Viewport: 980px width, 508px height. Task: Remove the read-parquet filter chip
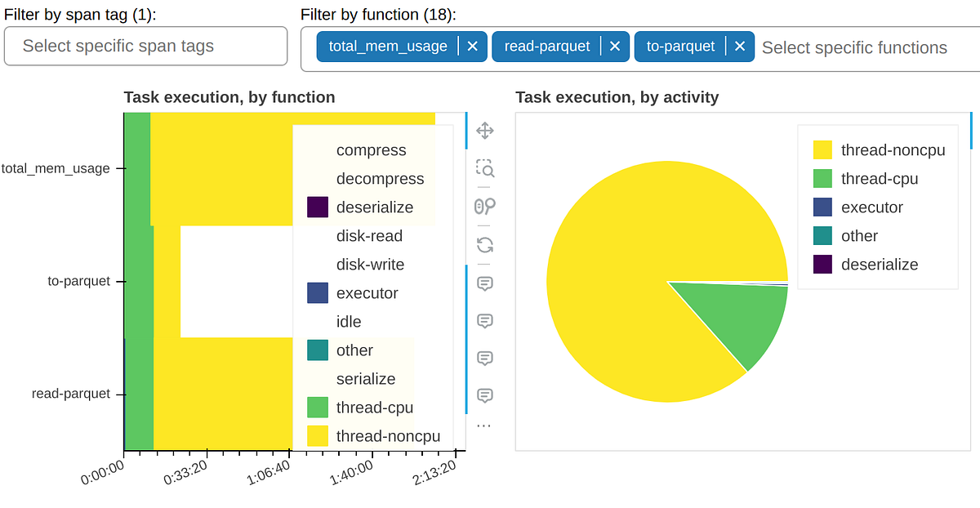[x=615, y=46]
